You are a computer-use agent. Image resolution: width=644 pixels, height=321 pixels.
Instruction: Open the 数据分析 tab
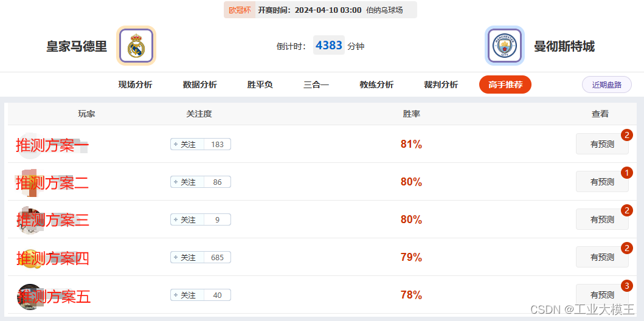pos(199,85)
